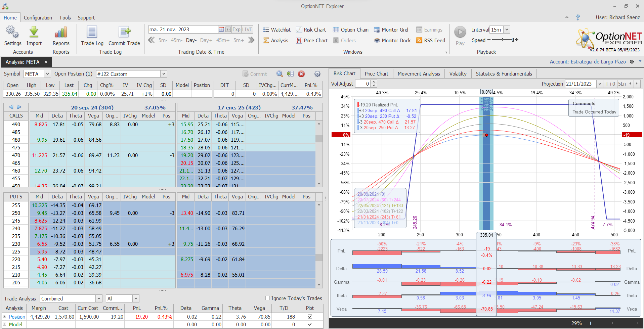Open the Symbol META dropdown
The width and height of the screenshot is (644, 329).
click(47, 74)
